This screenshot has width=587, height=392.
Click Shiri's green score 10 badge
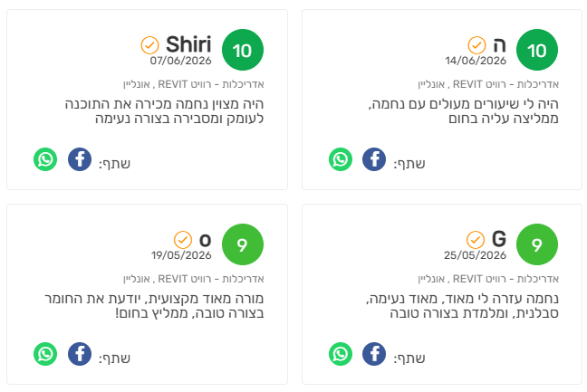pos(243,50)
